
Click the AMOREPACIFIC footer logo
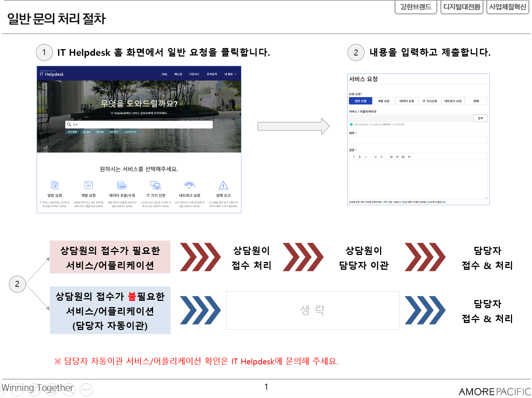click(495, 391)
